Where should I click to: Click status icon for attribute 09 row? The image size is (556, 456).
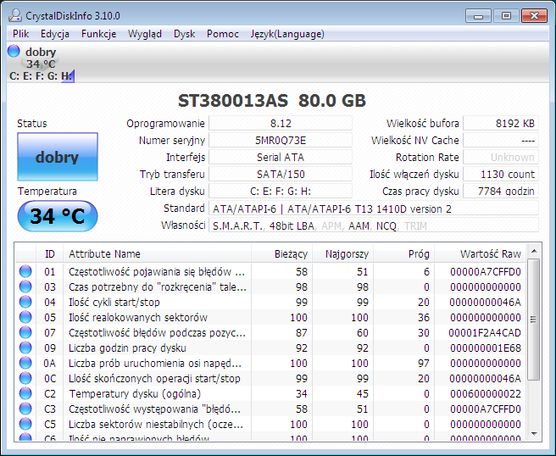tap(25, 348)
